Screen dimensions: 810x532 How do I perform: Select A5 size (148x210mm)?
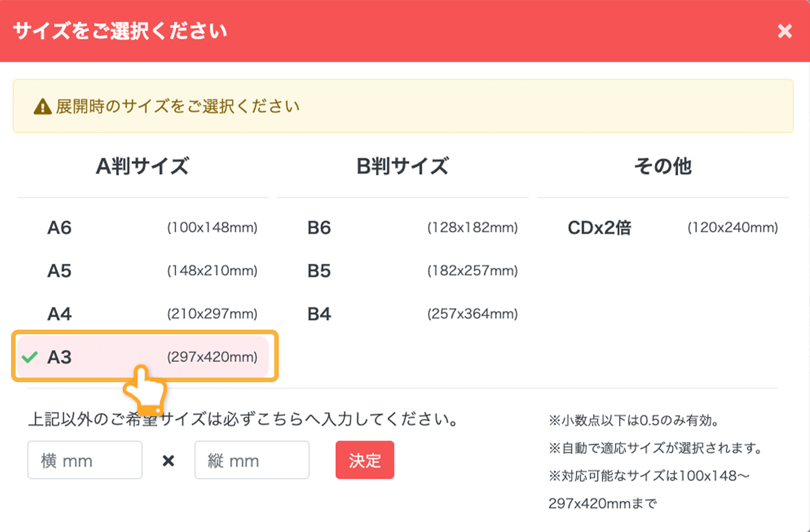142,271
